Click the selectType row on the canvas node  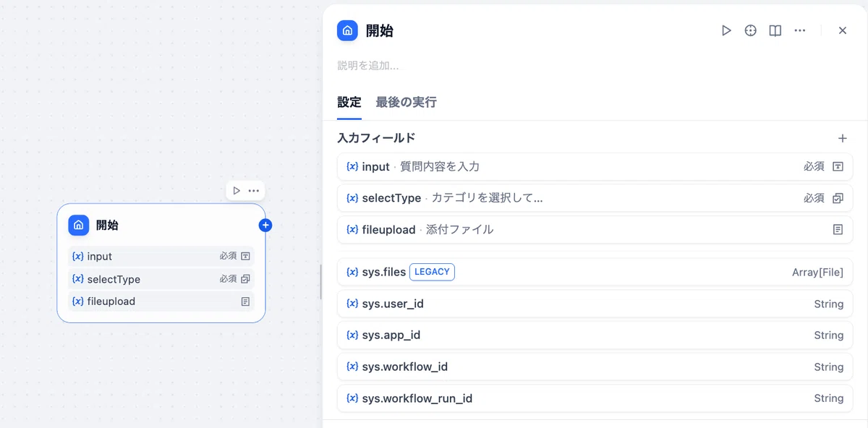(x=161, y=279)
